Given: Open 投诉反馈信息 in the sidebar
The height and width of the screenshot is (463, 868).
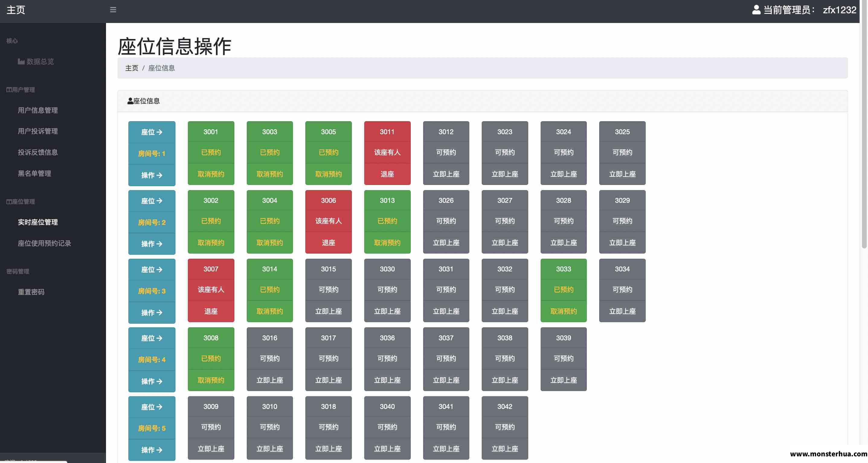Looking at the screenshot, I should [x=38, y=152].
